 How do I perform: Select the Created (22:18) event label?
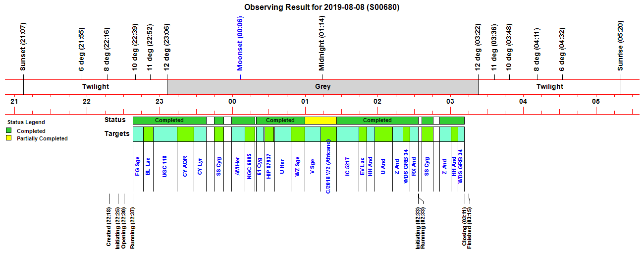tap(109, 227)
